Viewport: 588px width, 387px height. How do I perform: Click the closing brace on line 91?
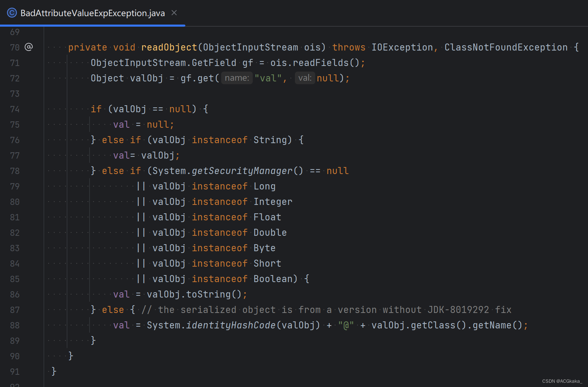[x=54, y=371]
